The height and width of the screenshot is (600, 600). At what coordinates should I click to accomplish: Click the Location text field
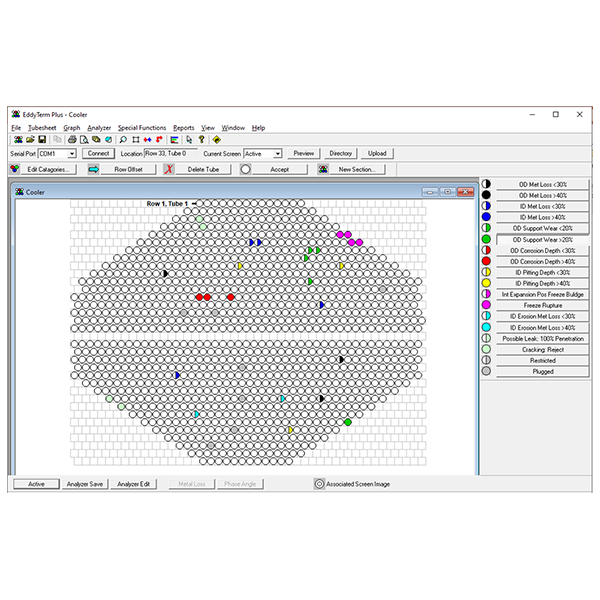170,154
